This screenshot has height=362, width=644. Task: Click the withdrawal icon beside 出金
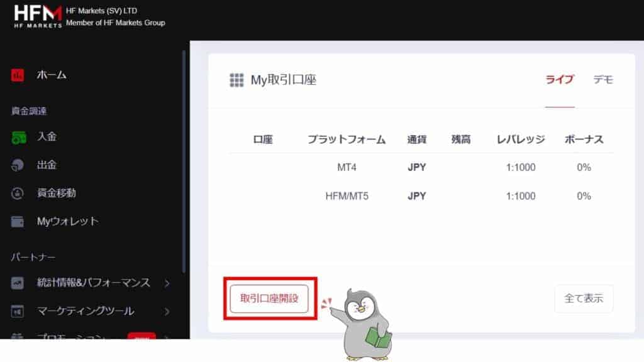[x=18, y=165]
